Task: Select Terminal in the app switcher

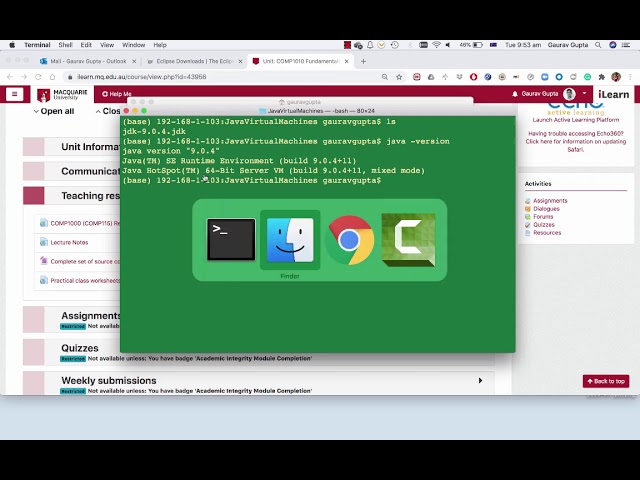Action: click(x=231, y=240)
